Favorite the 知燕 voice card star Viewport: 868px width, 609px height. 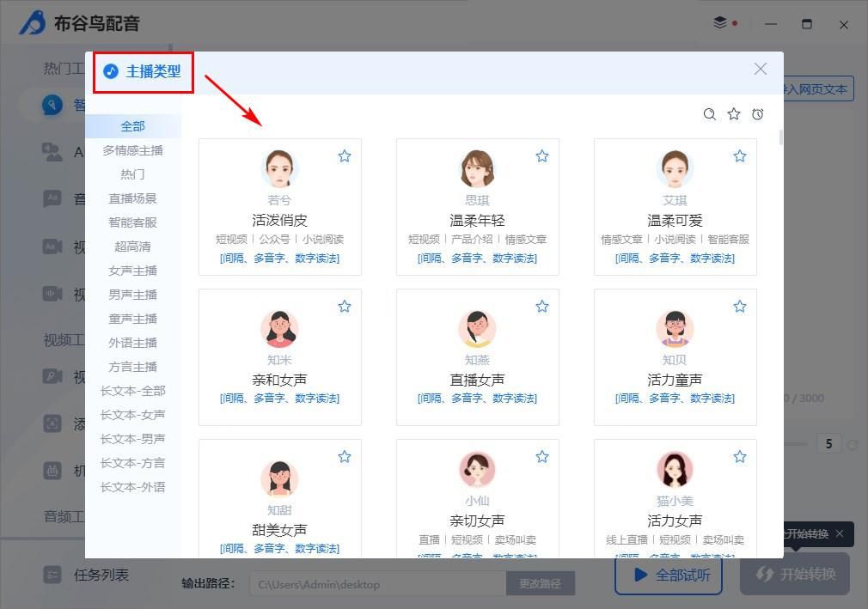542,306
